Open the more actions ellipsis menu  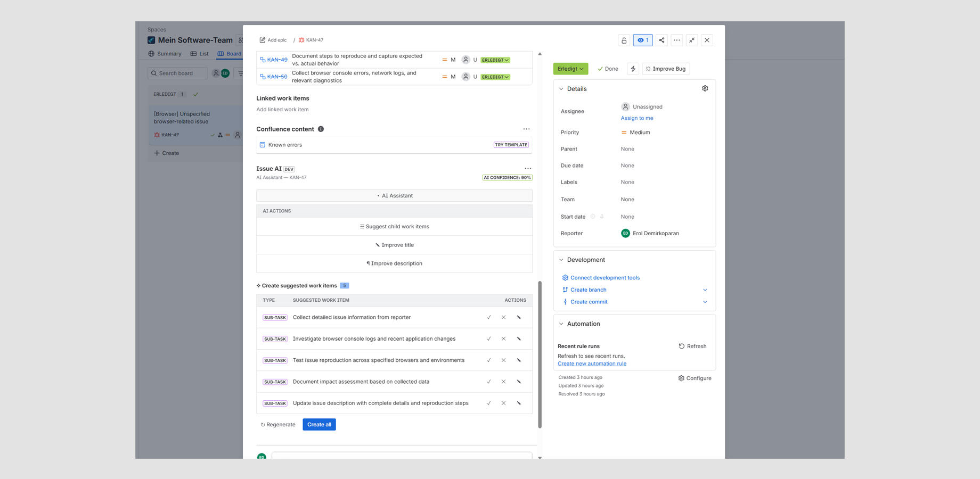(x=677, y=40)
